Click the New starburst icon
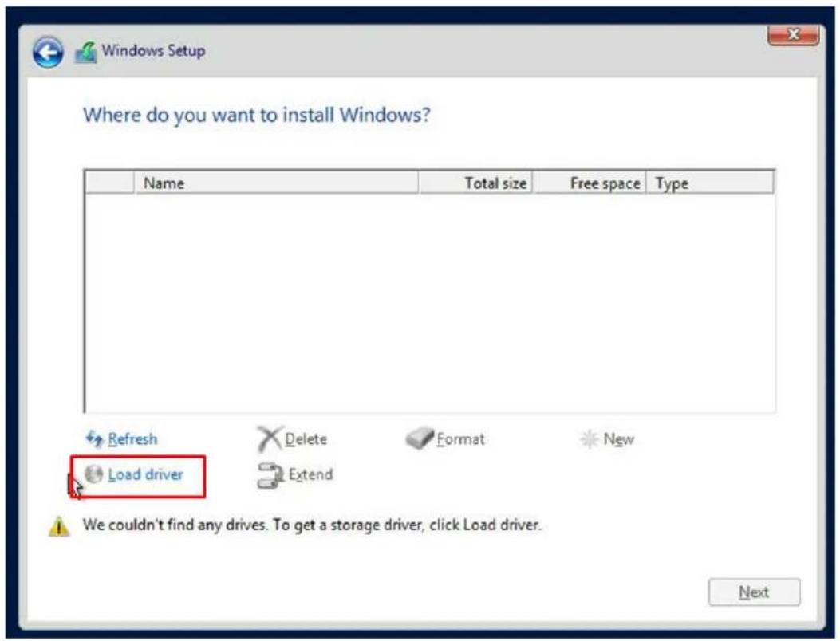This screenshot has width=840, height=641. [590, 439]
